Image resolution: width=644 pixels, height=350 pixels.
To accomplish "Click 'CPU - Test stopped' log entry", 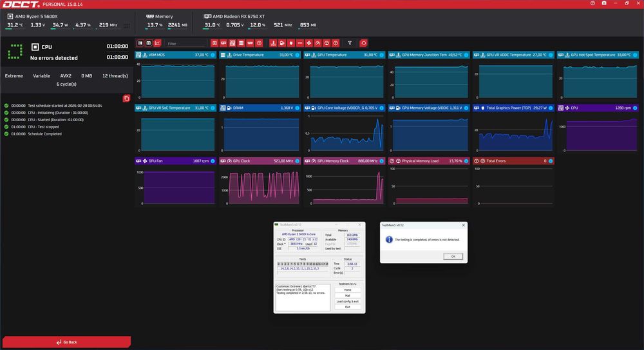I will [x=44, y=127].
